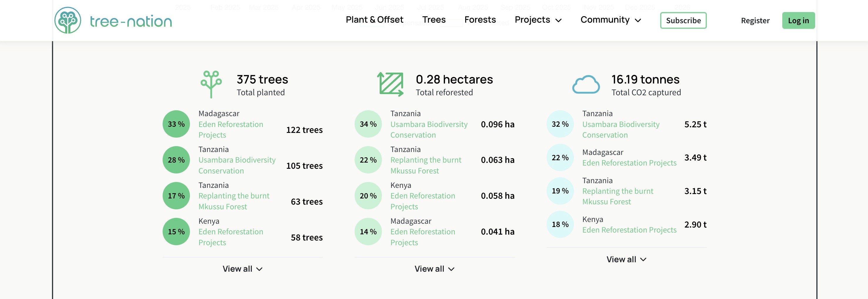The image size is (868, 299).
Task: Expand View all under Total CO2 captured
Action: pos(626,260)
